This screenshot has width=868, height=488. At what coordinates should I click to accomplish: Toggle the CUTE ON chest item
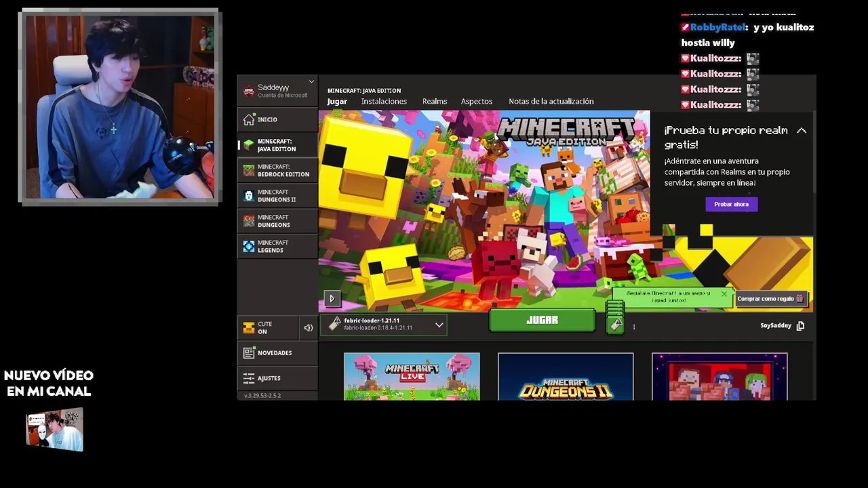click(x=268, y=327)
